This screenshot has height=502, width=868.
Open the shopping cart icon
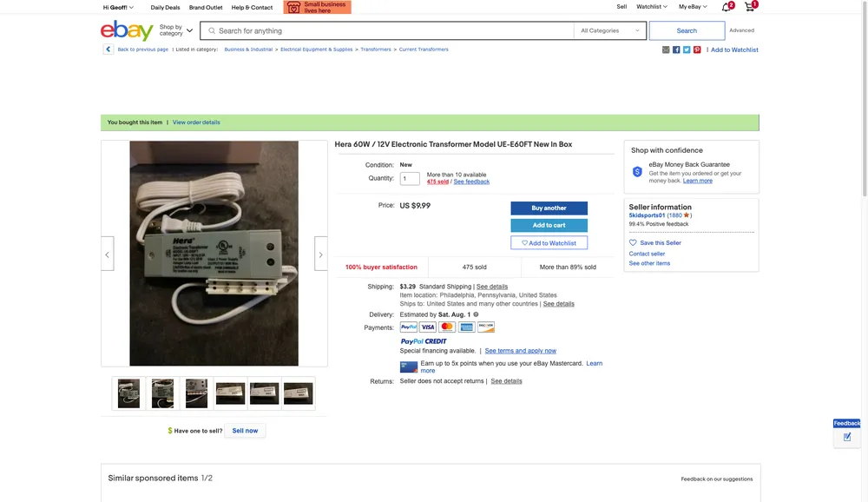point(750,7)
